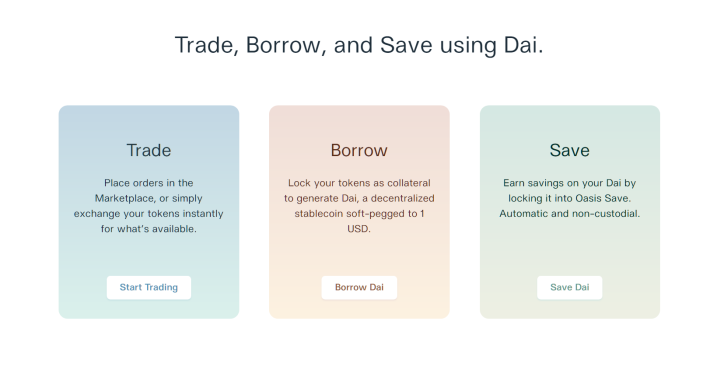Viewport: 710px width, 369px height.
Task: Select the Trade card heading
Action: (x=149, y=150)
